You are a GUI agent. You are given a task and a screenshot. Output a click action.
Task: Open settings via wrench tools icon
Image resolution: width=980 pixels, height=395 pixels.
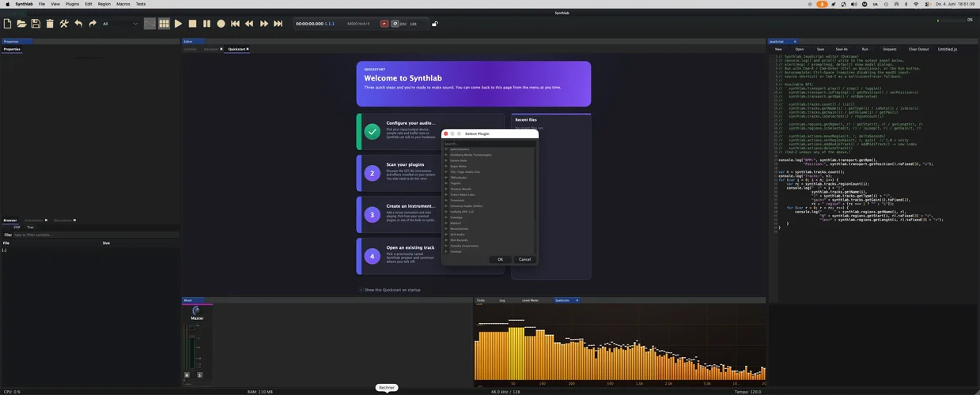[64, 24]
